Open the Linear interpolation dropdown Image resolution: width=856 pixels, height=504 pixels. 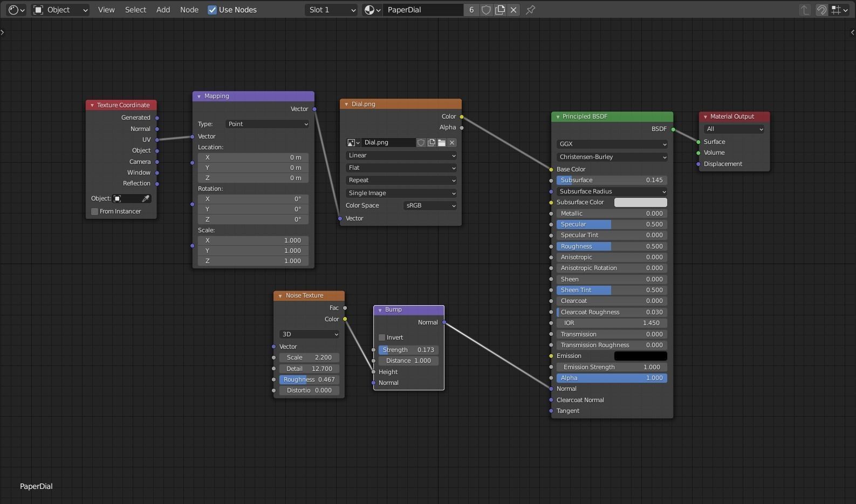click(401, 155)
